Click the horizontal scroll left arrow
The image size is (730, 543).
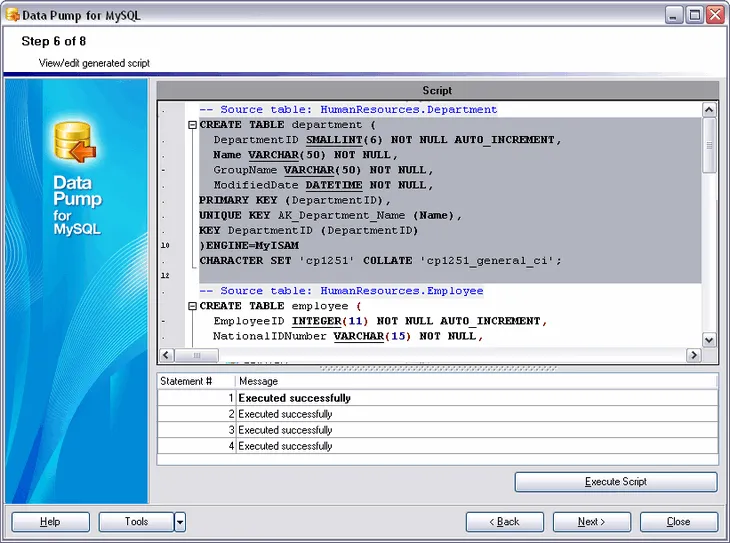[x=167, y=355]
